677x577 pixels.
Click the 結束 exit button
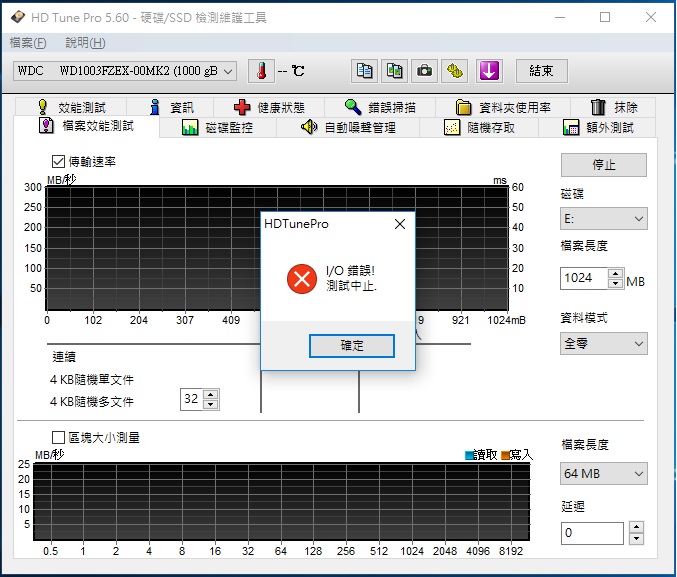(541, 71)
